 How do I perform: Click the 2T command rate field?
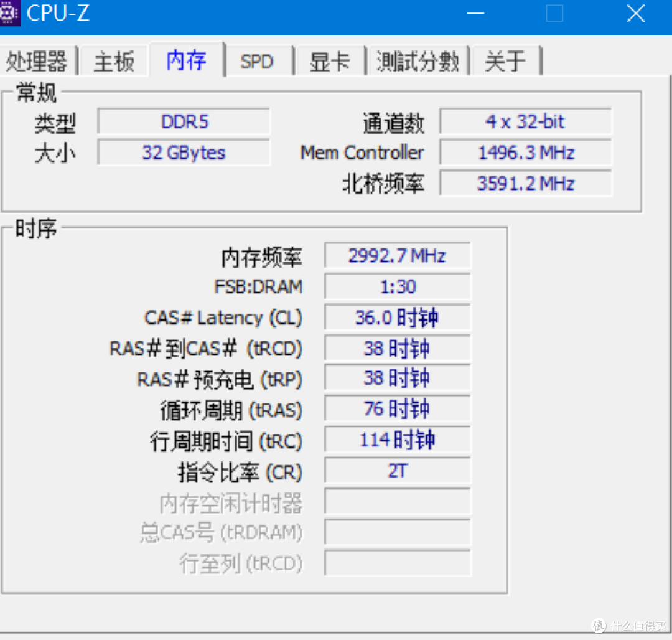click(397, 471)
